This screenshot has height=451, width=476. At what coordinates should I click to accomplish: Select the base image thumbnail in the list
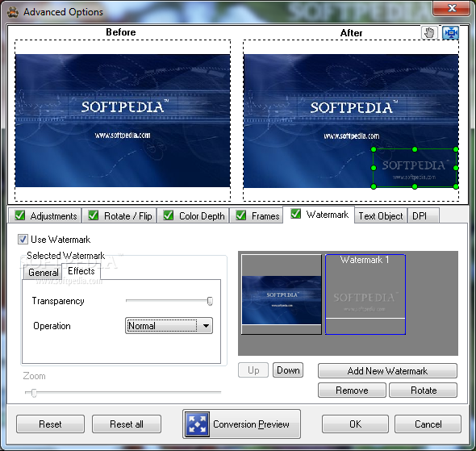pos(282,294)
